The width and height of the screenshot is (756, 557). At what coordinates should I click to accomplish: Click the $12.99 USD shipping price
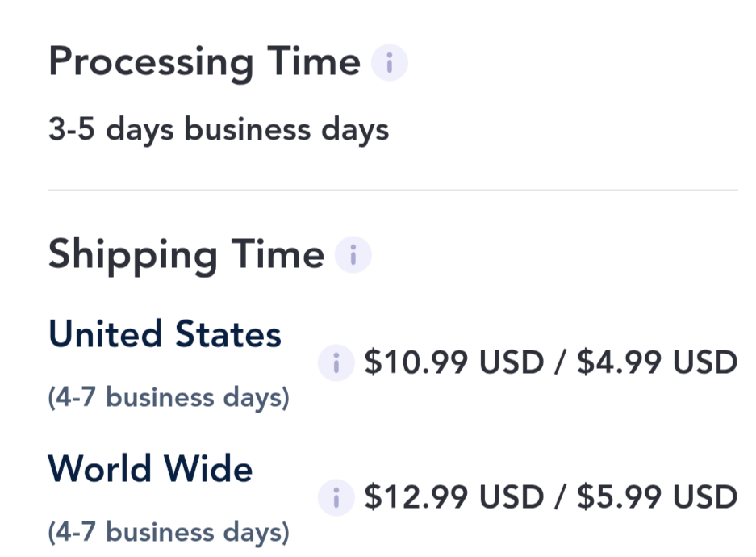[454, 496]
